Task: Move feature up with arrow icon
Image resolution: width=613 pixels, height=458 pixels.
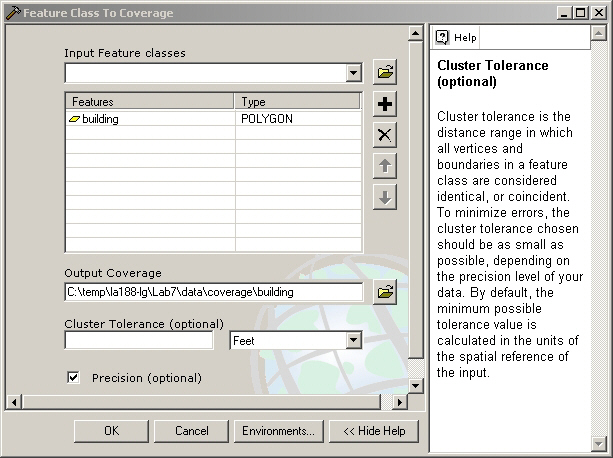Action: pyautogui.click(x=385, y=166)
